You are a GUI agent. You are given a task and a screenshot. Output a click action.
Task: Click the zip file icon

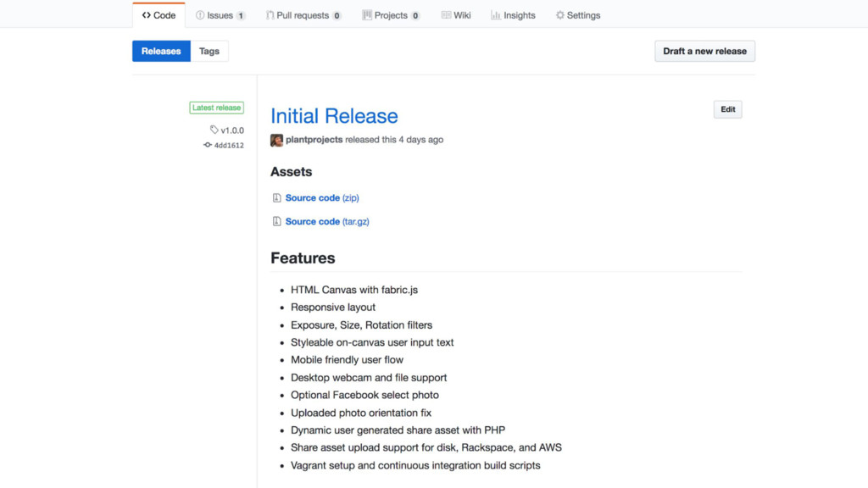coord(276,198)
